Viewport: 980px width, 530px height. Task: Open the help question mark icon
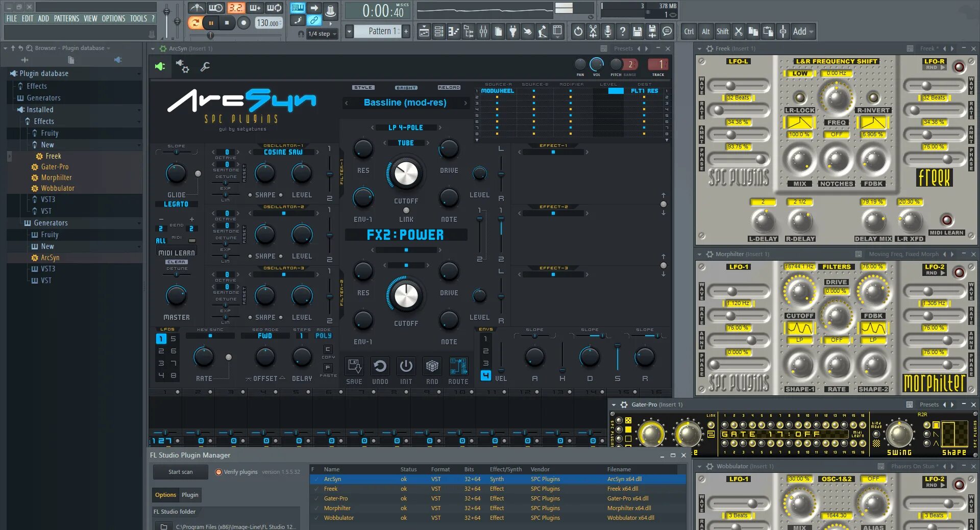click(622, 32)
